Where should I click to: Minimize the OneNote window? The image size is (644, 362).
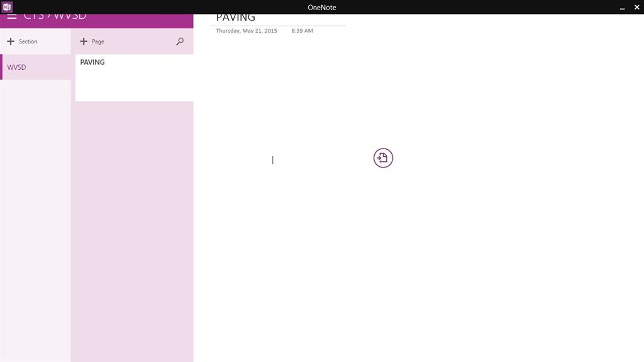coord(622,8)
